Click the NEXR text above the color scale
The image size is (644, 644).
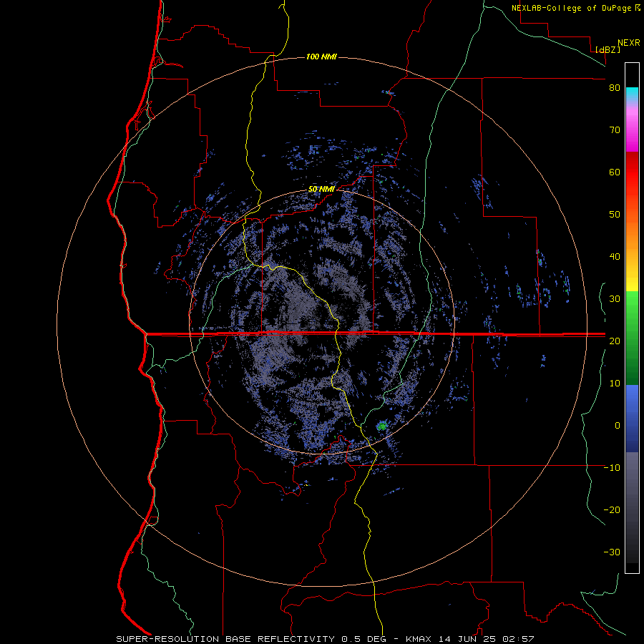pyautogui.click(x=629, y=43)
